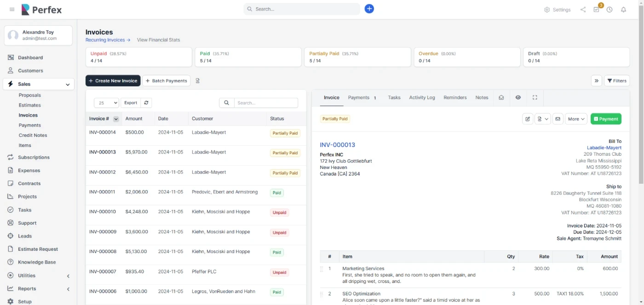The image size is (644, 305).
Task: Open the timesheets clock icon
Action: [x=609, y=10]
